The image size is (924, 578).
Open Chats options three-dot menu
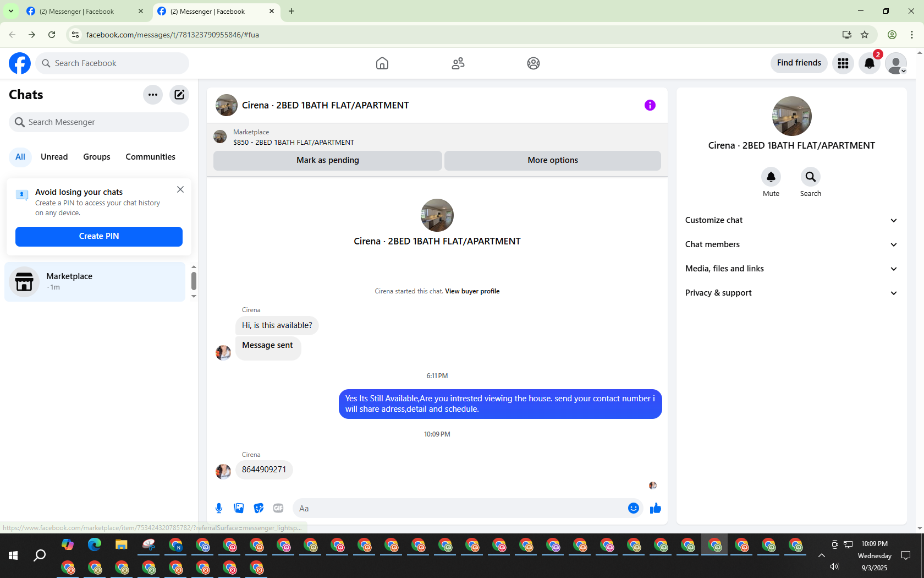(x=153, y=95)
